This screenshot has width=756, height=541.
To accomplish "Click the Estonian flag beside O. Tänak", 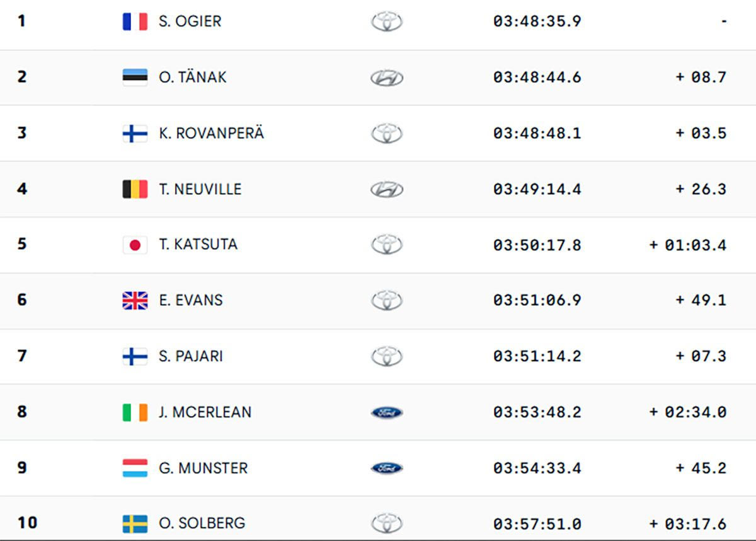I will click(x=135, y=77).
